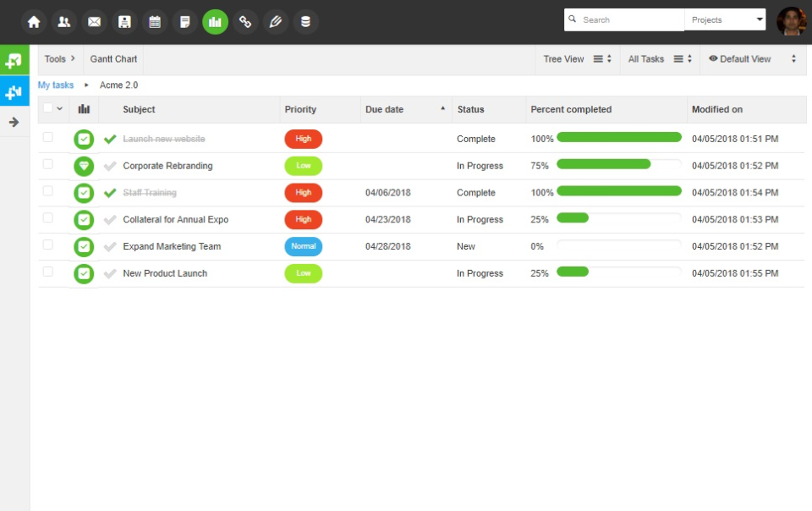The height and width of the screenshot is (511, 812).
Task: Open the Default View selector
Action: [x=748, y=59]
